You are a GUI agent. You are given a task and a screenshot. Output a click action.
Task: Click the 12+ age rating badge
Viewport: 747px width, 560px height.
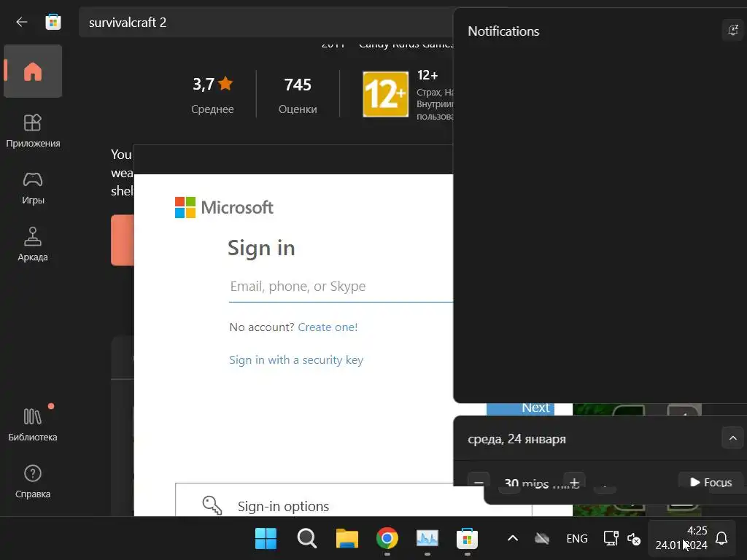click(x=385, y=94)
